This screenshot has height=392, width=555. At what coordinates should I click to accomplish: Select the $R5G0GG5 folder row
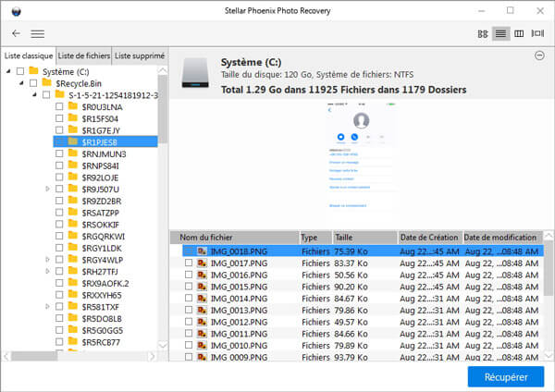[x=105, y=330]
